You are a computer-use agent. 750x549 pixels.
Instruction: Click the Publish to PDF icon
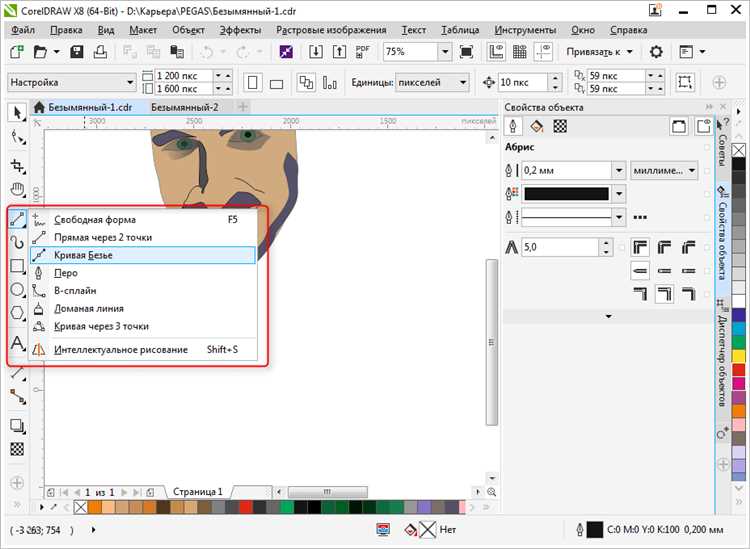coord(363,52)
